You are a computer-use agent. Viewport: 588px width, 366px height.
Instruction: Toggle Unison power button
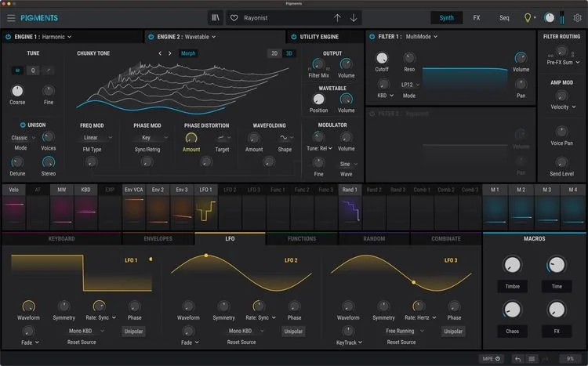[x=23, y=125]
